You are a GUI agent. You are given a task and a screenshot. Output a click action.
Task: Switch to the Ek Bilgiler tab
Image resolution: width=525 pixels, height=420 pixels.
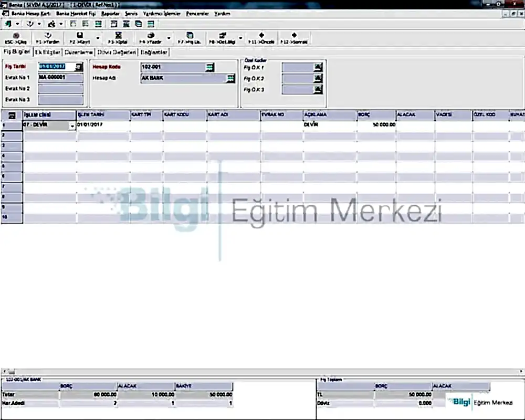tap(48, 52)
